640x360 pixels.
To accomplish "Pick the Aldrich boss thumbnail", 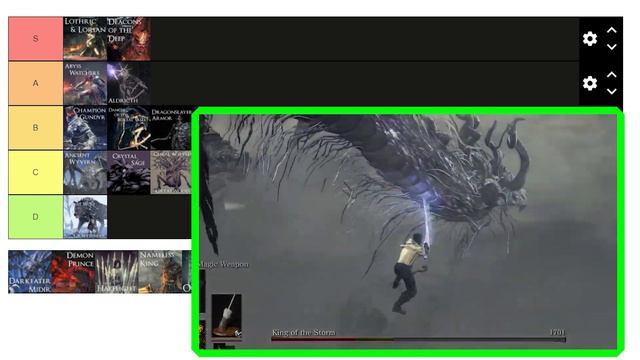I will 129,83.
